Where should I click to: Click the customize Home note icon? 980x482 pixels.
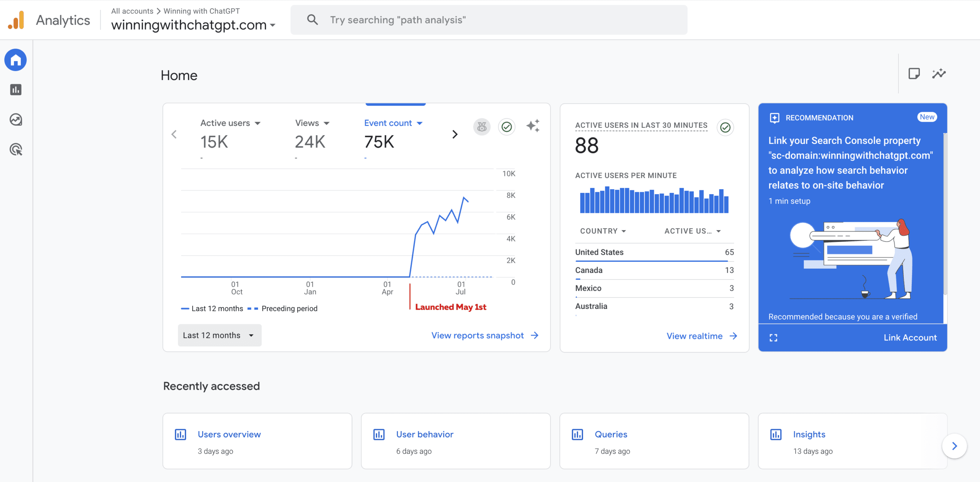(914, 74)
